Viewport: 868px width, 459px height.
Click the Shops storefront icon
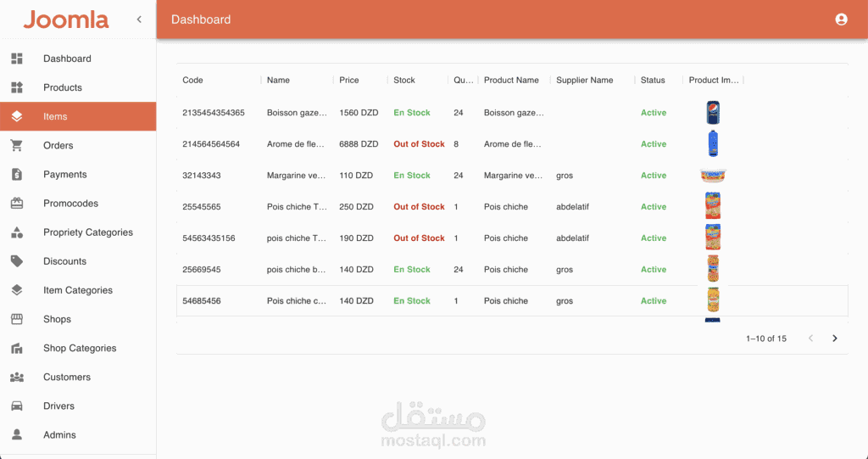tap(17, 319)
